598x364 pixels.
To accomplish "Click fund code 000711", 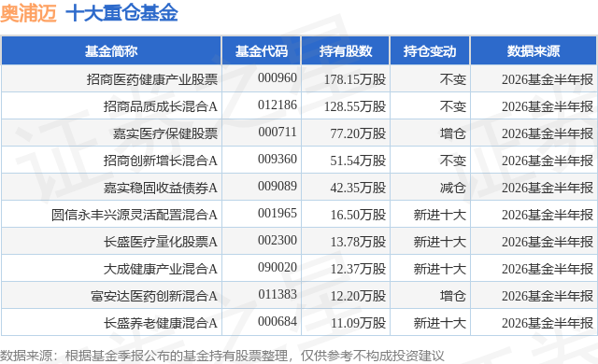I will click(278, 133).
